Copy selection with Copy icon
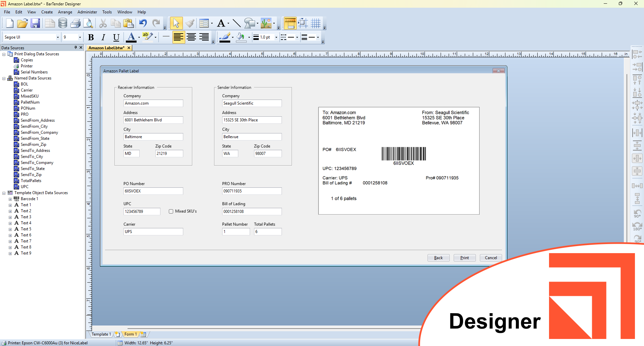This screenshot has width=644, height=346. click(116, 23)
